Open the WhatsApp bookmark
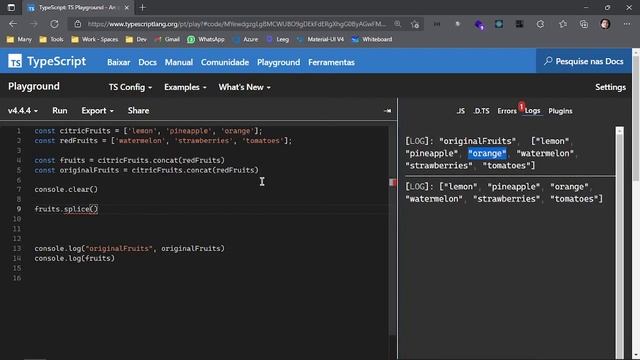Image resolution: width=640 pixels, height=360 pixels. tap(206, 39)
